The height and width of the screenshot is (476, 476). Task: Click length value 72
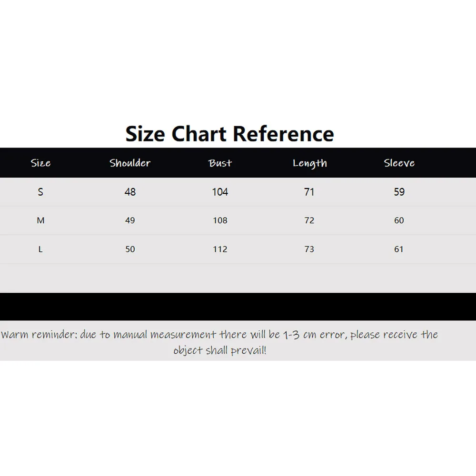click(x=309, y=220)
